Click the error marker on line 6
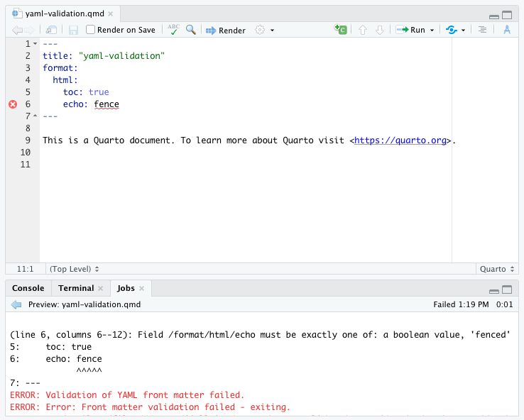524x420 pixels. coord(13,104)
